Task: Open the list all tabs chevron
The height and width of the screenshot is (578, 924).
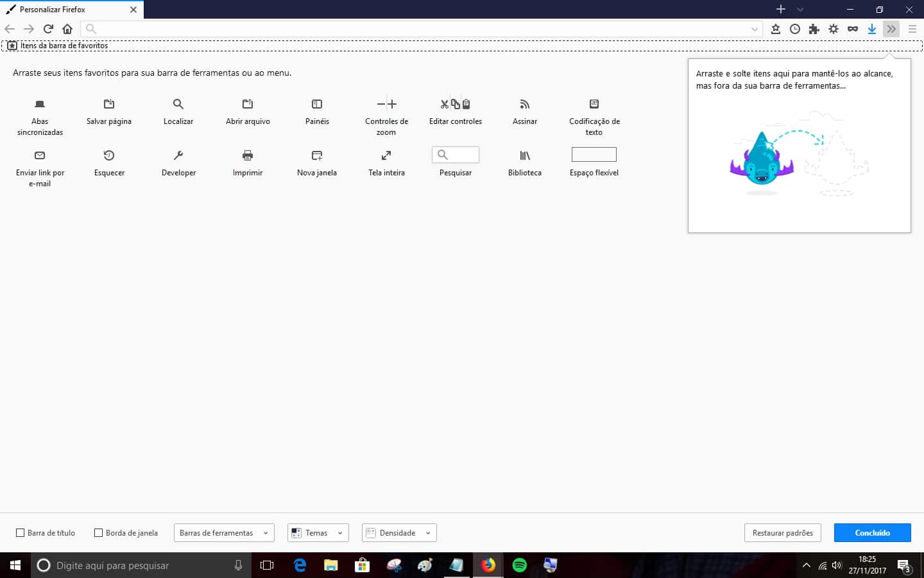Action: (800, 9)
